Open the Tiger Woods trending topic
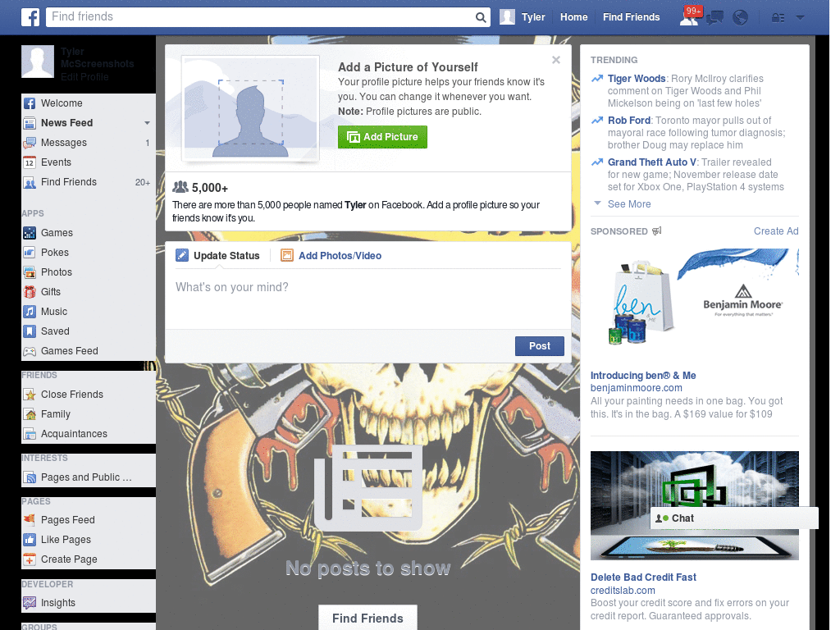This screenshot has height=630, width=840. (637, 79)
